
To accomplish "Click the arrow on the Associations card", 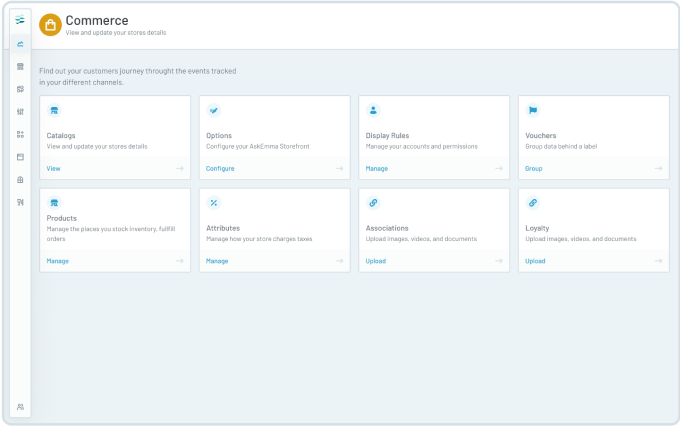I will [x=499, y=261].
